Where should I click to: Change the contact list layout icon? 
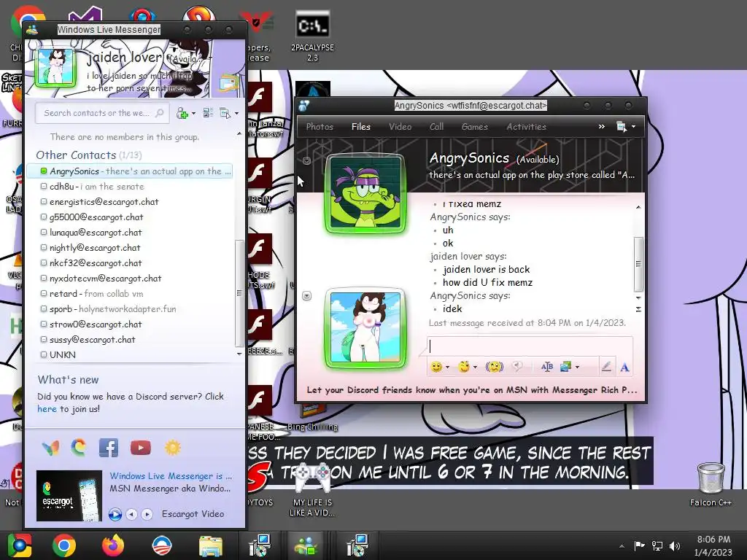click(x=208, y=113)
